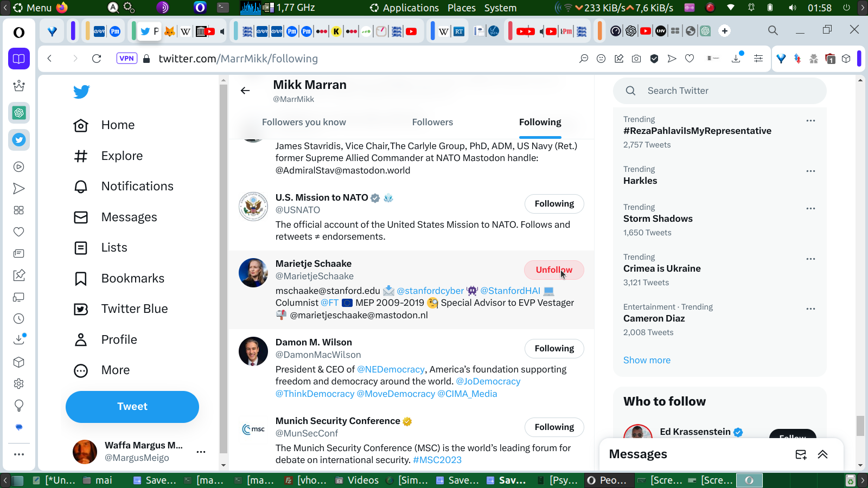Open options for the Harkles trend
Image resolution: width=868 pixels, height=488 pixels.
(810, 171)
